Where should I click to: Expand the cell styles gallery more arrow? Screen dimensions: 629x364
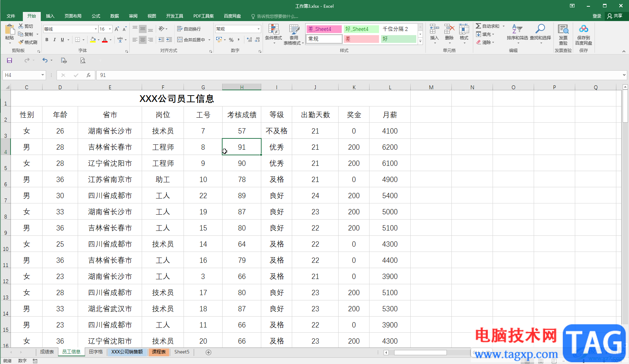pos(420,41)
